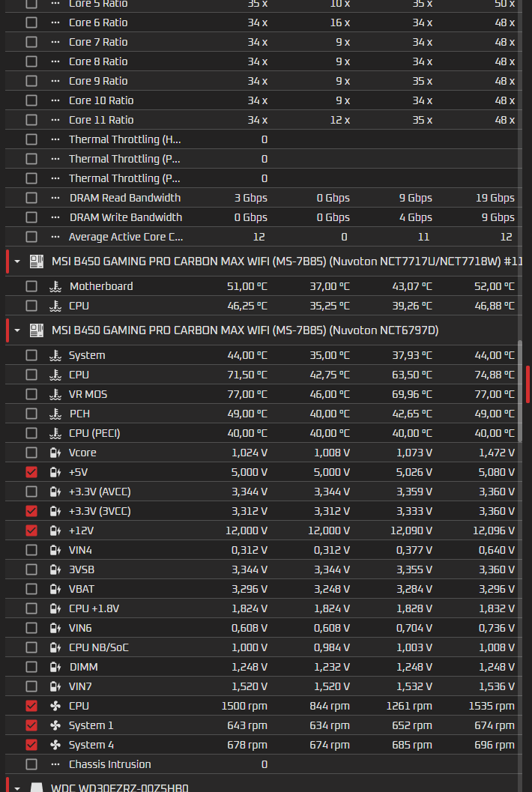532x792 pixels.
Task: Click the thermometer icon beside System
Action: (x=55, y=356)
